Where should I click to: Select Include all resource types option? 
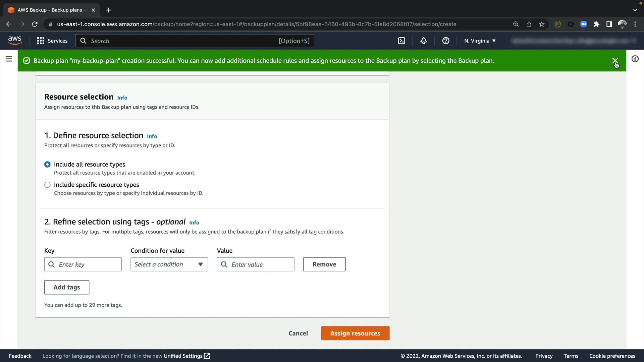(x=47, y=164)
